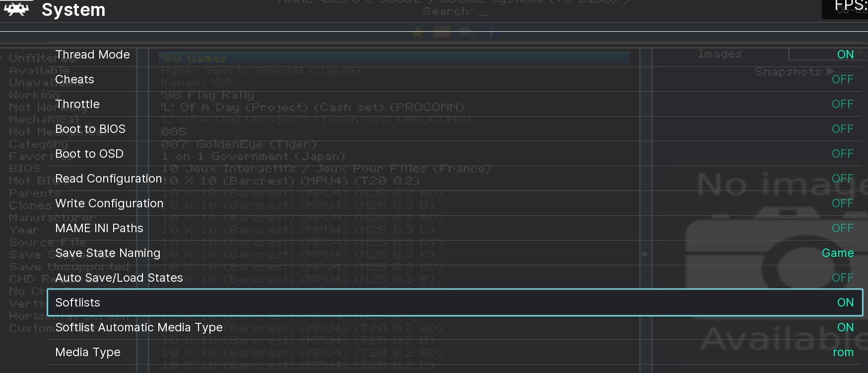Click the RetroArch invader icon beside System

[17, 9]
